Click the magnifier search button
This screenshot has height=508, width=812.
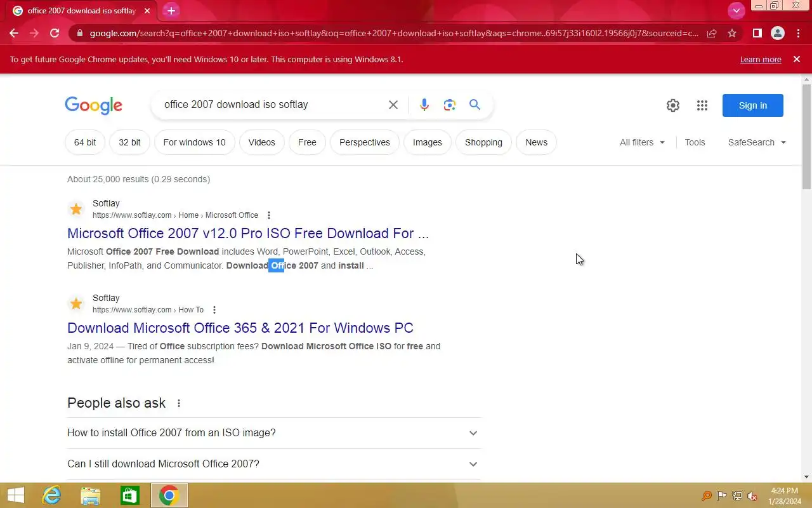[475, 105]
